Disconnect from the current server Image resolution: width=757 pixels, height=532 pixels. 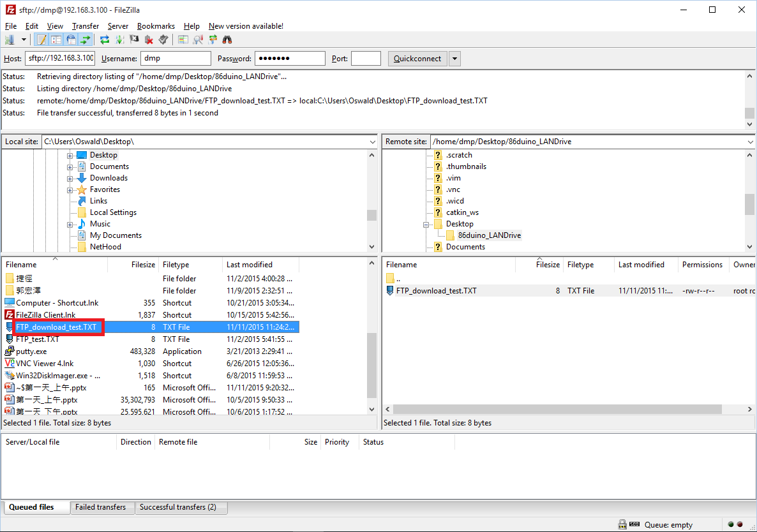[149, 40]
